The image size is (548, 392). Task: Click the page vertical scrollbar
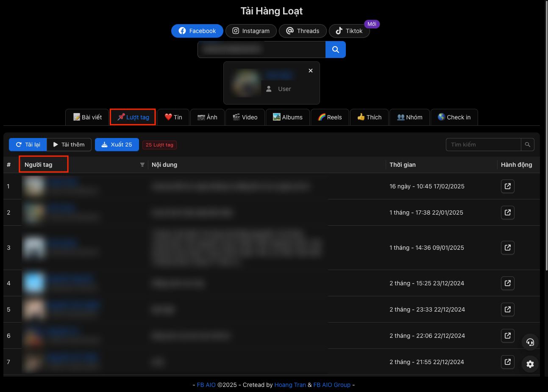(546, 135)
